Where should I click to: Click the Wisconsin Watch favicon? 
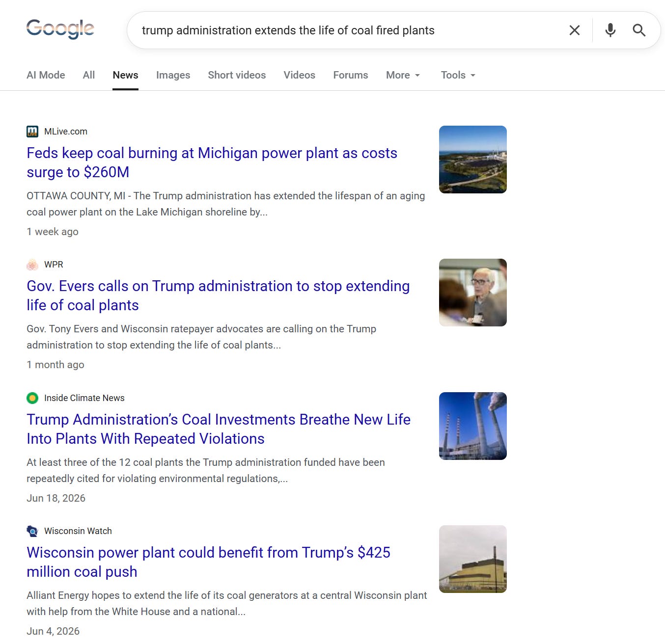[32, 531]
